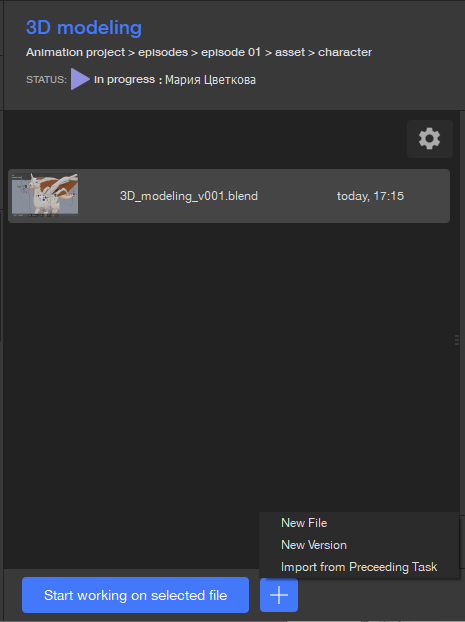Choose New File from the popup menu
The height and width of the screenshot is (622, 465).
[x=304, y=523]
